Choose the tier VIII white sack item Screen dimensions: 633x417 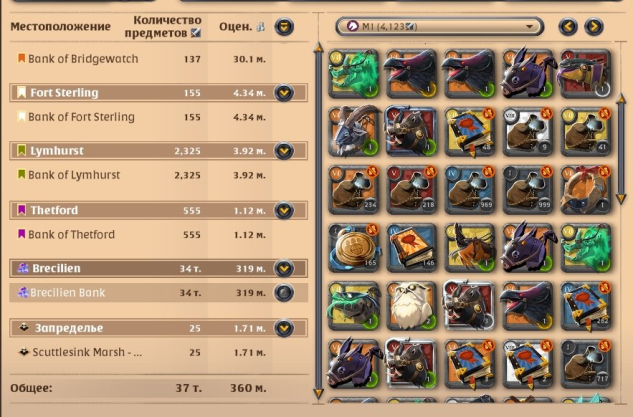pyautogui.click(x=528, y=131)
